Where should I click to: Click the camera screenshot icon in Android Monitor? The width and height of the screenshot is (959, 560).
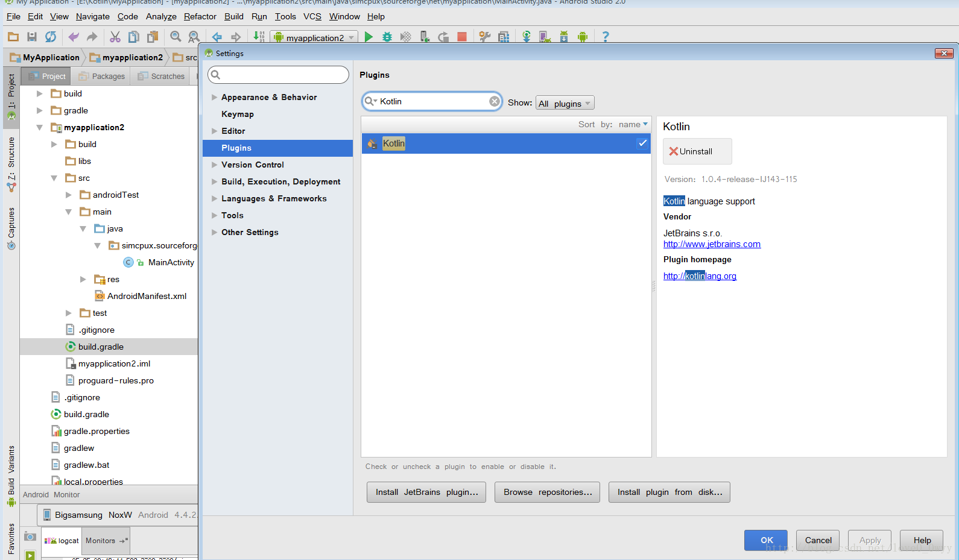(x=30, y=536)
